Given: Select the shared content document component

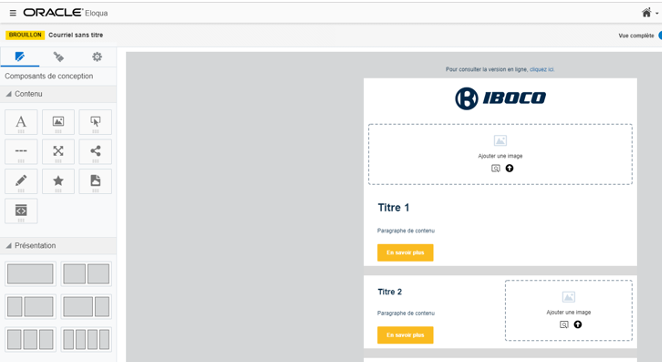Looking at the screenshot, I should tap(95, 181).
